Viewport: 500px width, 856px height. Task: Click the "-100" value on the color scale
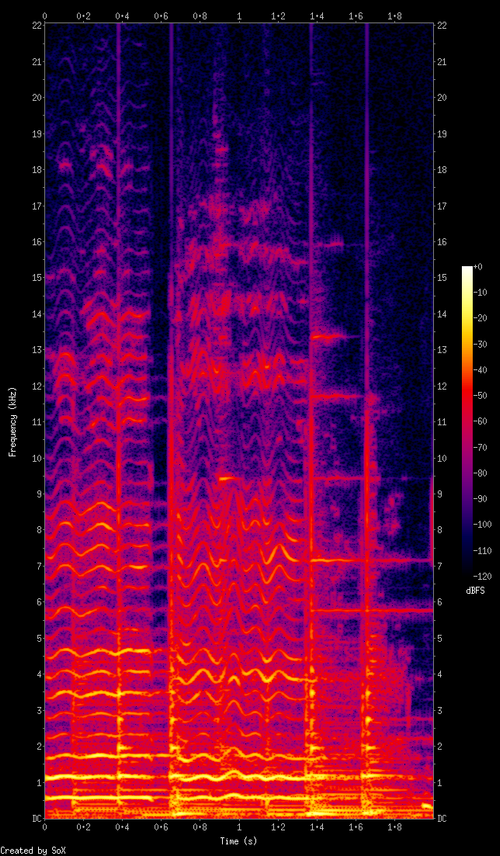[485, 525]
